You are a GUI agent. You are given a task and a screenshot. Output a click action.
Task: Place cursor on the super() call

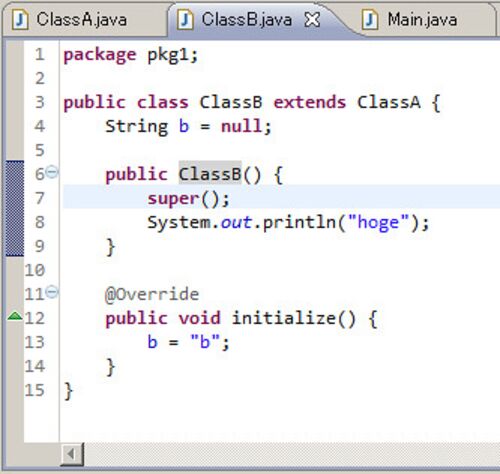click(188, 199)
